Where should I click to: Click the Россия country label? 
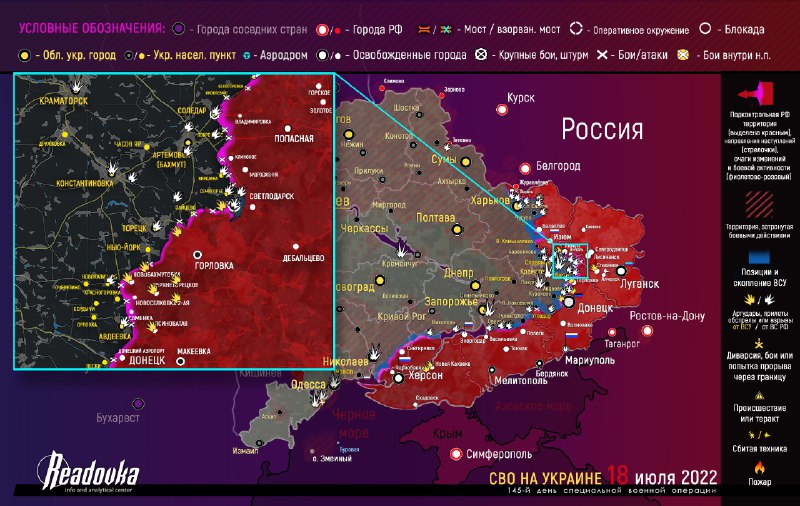pos(601,130)
